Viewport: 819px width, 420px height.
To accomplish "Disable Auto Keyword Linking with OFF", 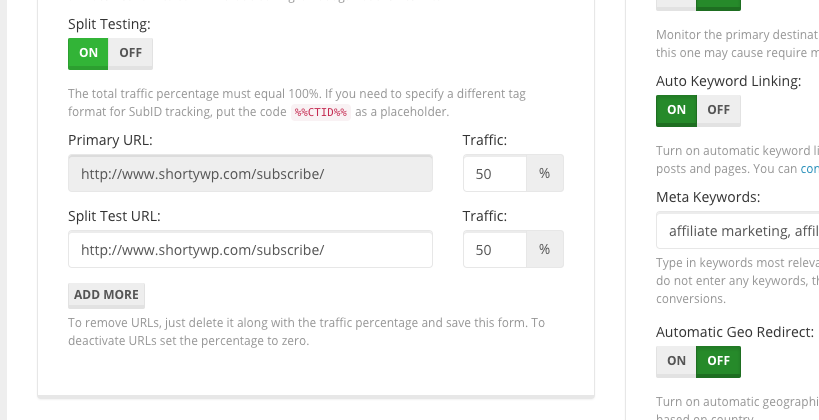I will [x=718, y=110].
